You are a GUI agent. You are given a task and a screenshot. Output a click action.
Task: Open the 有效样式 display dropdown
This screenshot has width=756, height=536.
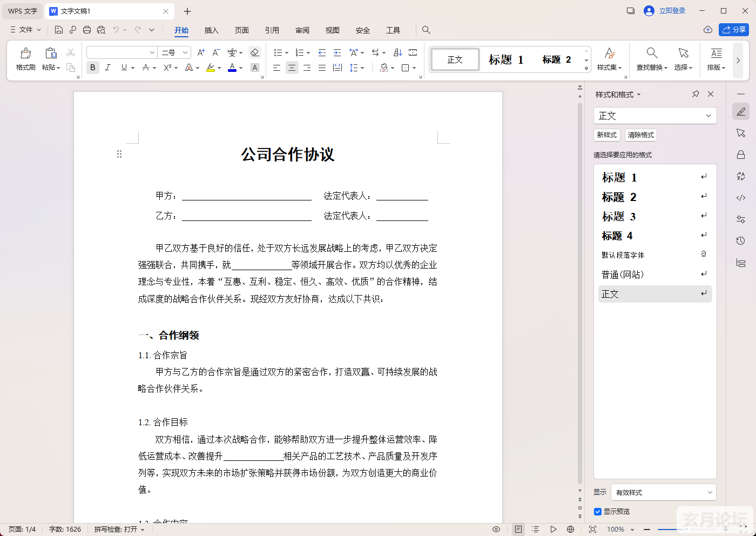click(x=664, y=493)
